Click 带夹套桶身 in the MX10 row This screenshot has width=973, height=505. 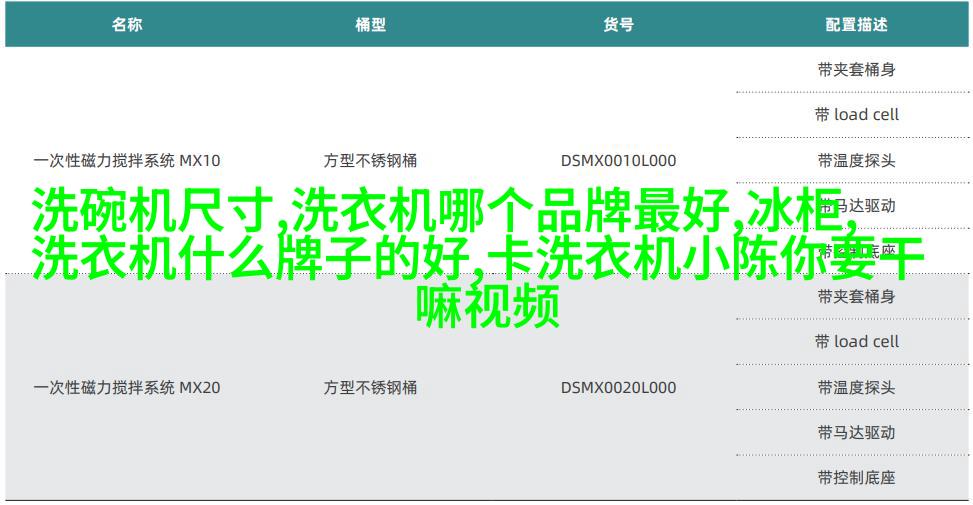pos(856,69)
